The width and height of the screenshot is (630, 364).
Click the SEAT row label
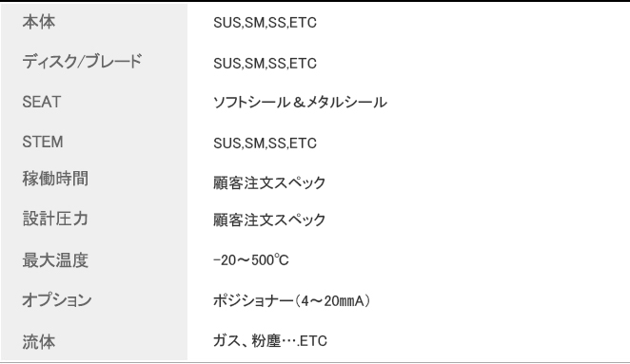[x=41, y=102]
